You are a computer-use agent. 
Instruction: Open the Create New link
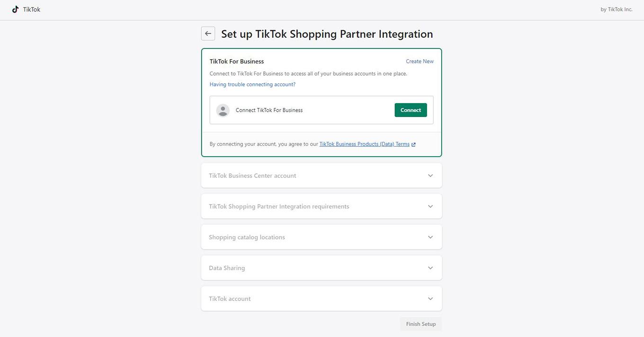click(420, 62)
